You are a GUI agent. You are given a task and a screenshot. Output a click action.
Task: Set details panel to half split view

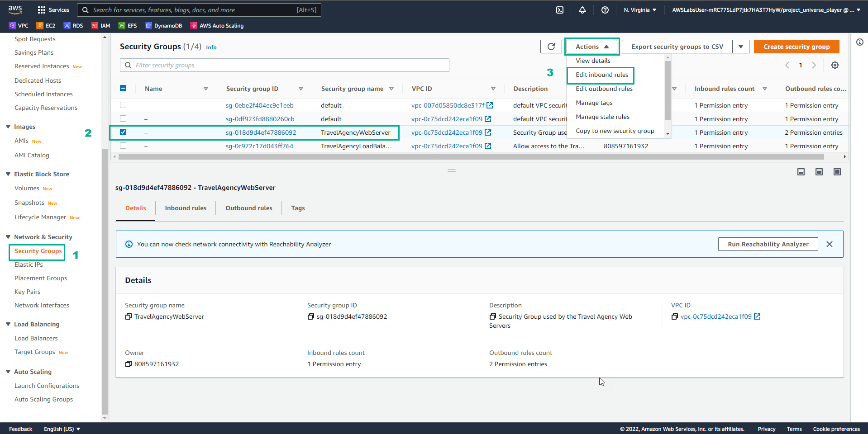point(819,172)
